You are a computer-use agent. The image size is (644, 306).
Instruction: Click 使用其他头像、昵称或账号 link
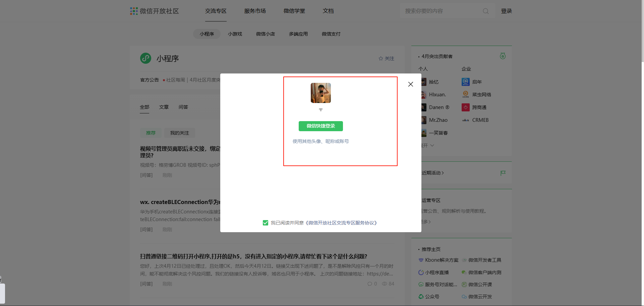coord(321,141)
